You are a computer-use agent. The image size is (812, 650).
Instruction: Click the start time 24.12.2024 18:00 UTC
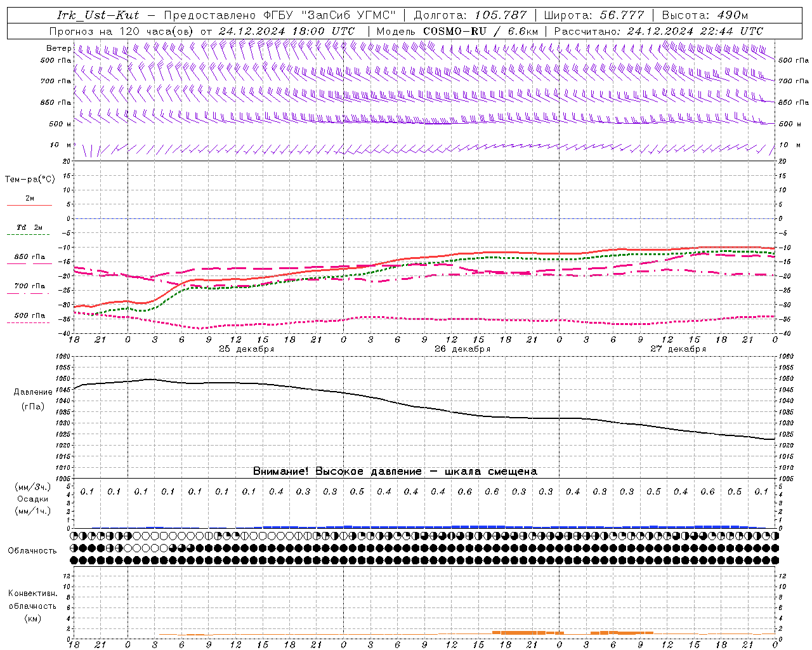(287, 31)
